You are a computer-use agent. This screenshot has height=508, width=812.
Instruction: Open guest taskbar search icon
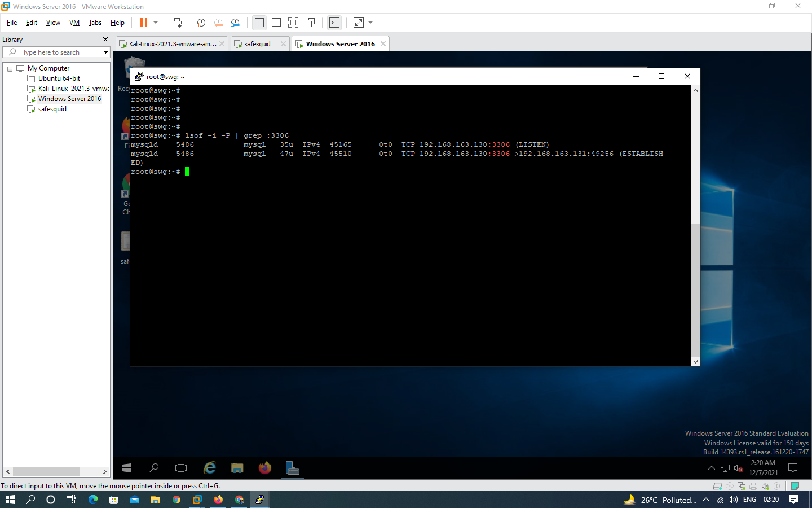click(153, 468)
